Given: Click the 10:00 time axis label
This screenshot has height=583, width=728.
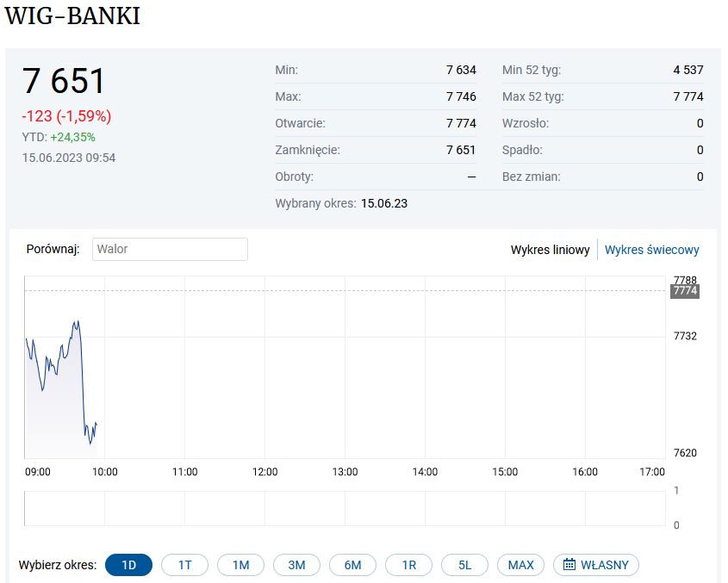Looking at the screenshot, I should pyautogui.click(x=105, y=472).
